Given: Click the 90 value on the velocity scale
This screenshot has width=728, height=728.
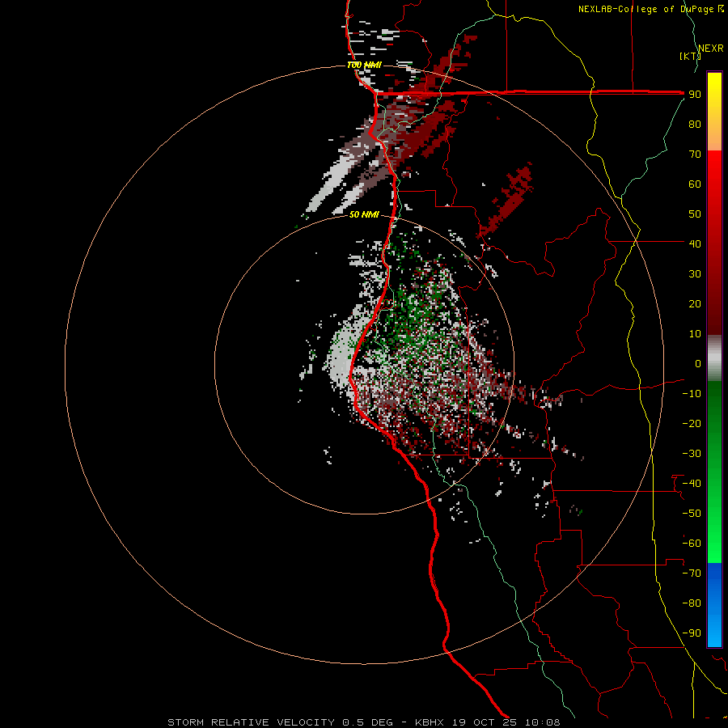Looking at the screenshot, I should [x=695, y=95].
